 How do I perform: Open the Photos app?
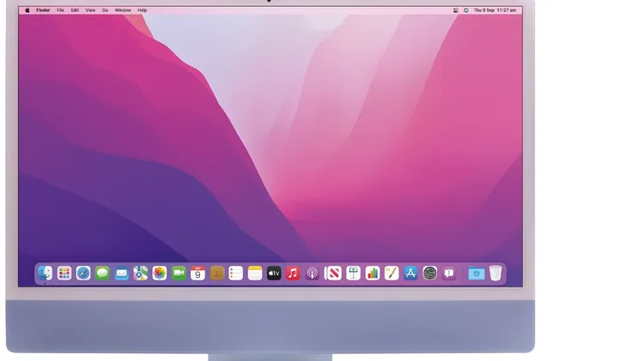tap(160, 273)
